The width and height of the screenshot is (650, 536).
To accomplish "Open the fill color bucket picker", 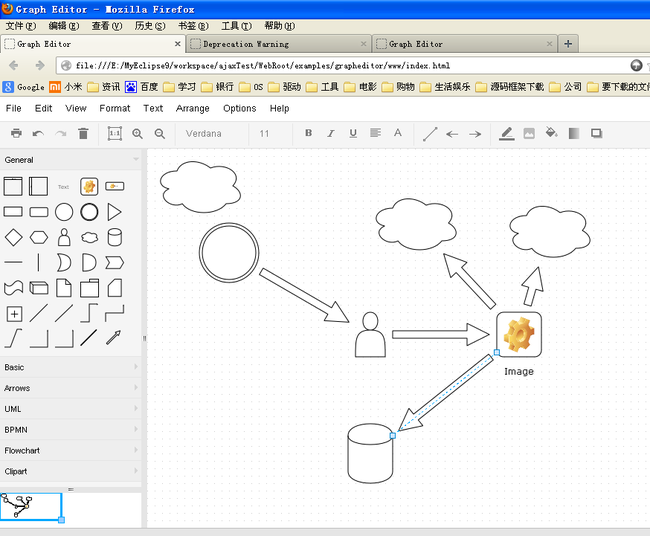I will [551, 133].
